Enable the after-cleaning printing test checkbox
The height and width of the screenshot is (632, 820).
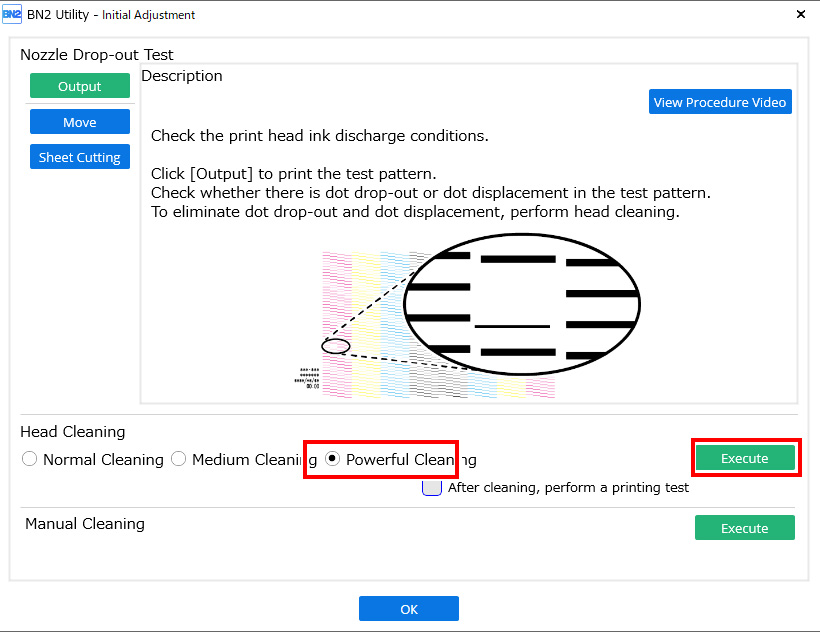[431, 488]
